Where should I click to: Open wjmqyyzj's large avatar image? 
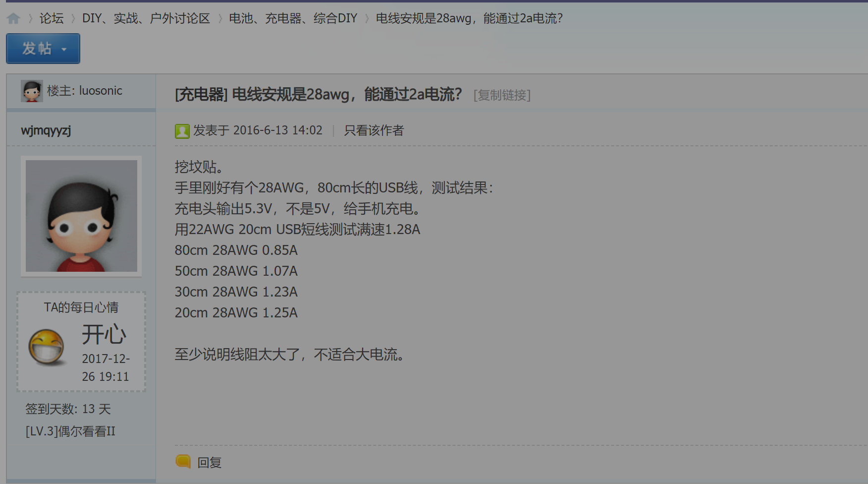[81, 216]
